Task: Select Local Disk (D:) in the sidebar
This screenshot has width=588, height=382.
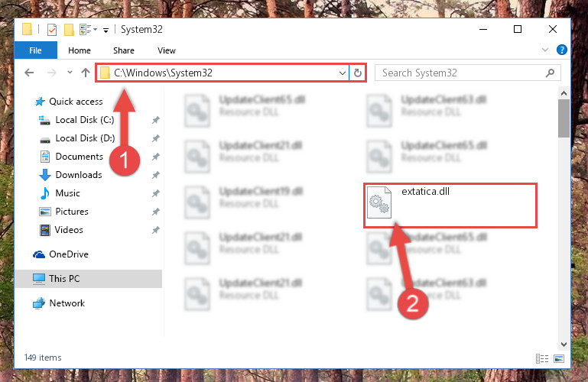Action: (85, 138)
